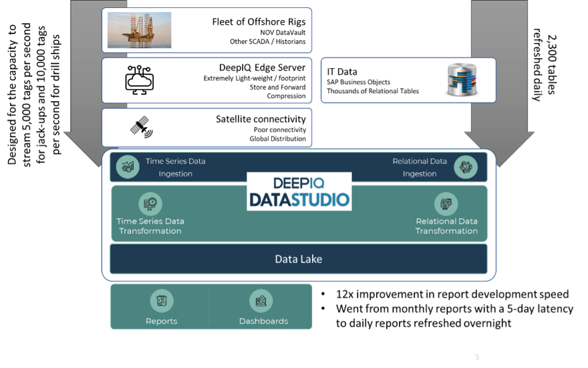The width and height of the screenshot is (588, 368).
Task: Click 'SAP Business Objects' text
Action: tap(359, 82)
